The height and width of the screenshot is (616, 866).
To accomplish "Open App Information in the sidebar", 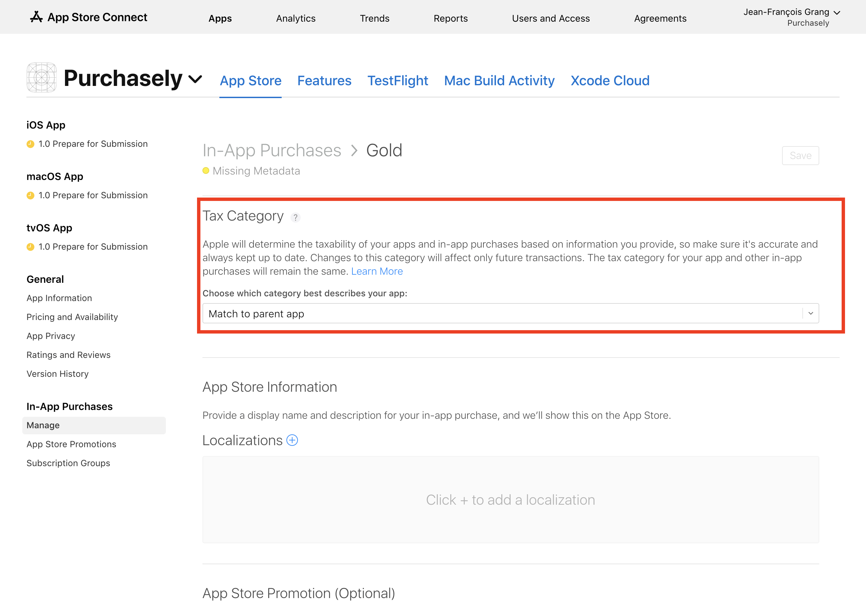I will coord(59,298).
